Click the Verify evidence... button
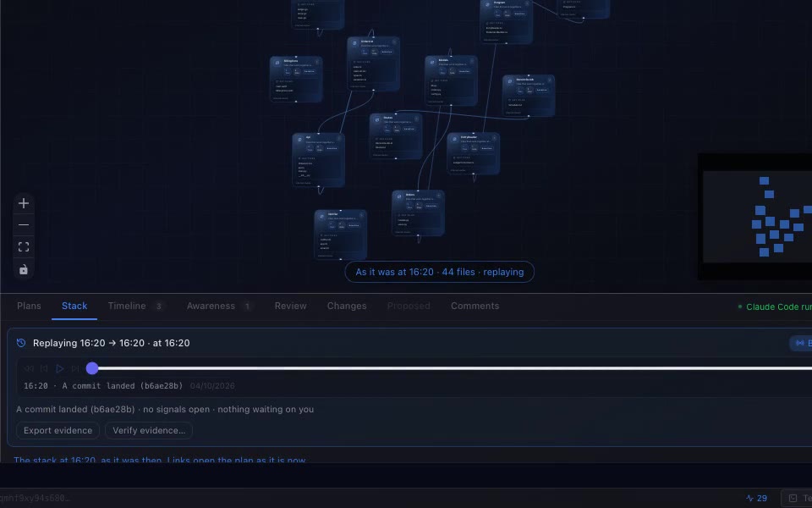The width and height of the screenshot is (812, 508). 149,430
